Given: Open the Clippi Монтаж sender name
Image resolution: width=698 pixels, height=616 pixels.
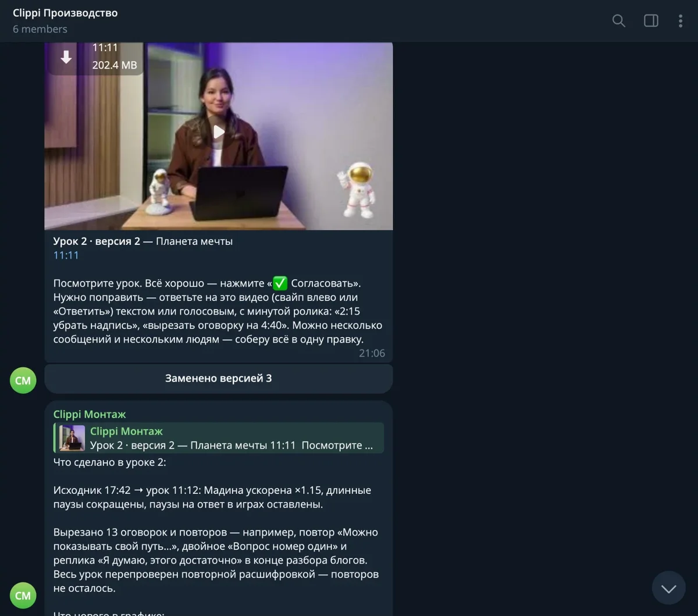Looking at the screenshot, I should click(x=90, y=414).
